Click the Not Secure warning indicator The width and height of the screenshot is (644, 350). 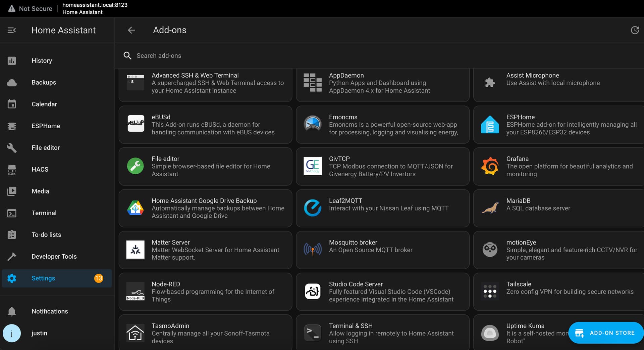[x=30, y=8]
